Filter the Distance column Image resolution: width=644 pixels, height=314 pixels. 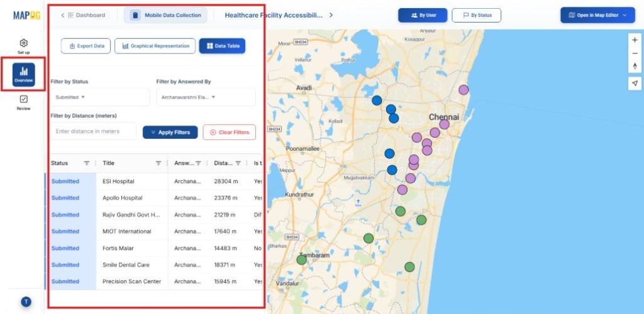tap(238, 163)
